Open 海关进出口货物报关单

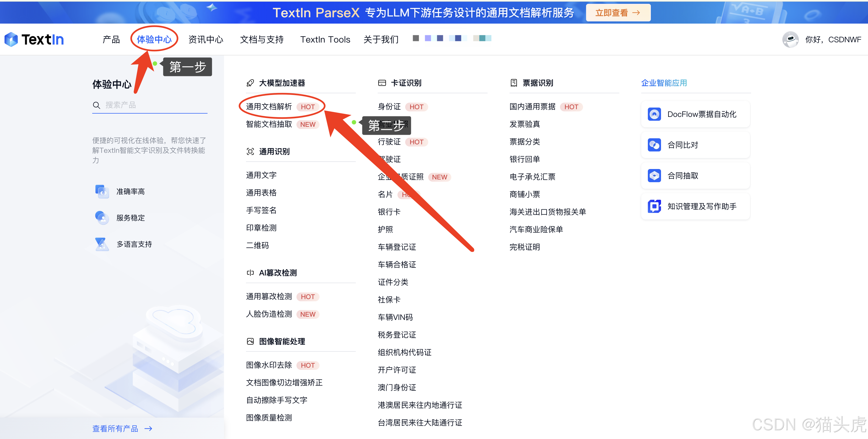pos(548,212)
